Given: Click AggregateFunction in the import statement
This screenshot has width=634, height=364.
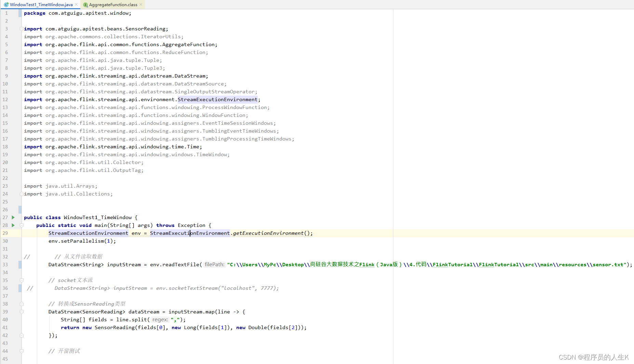Looking at the screenshot, I should (188, 44).
